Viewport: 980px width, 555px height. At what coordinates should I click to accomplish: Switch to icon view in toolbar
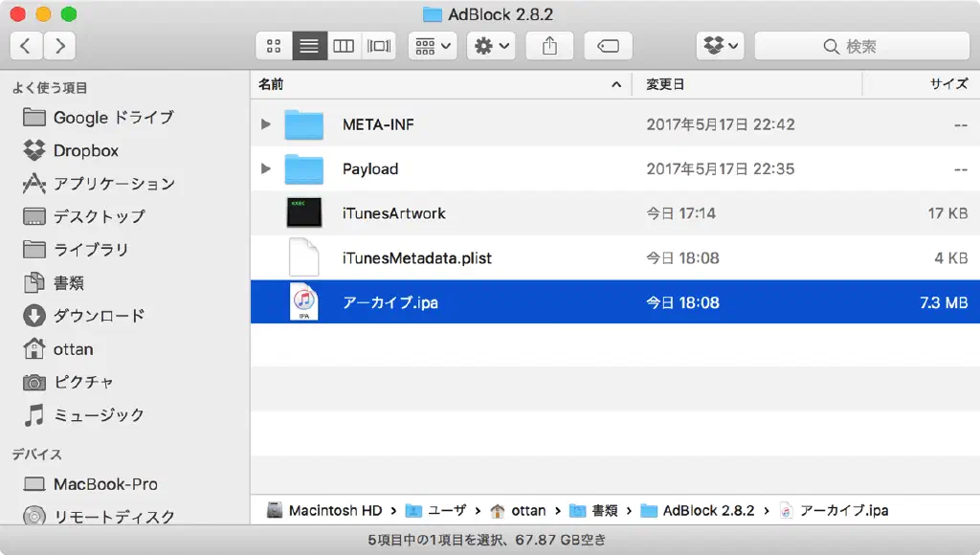pos(274,46)
